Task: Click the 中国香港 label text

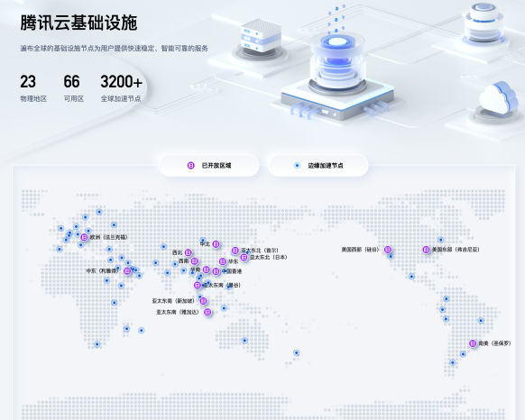Action: coord(232,271)
